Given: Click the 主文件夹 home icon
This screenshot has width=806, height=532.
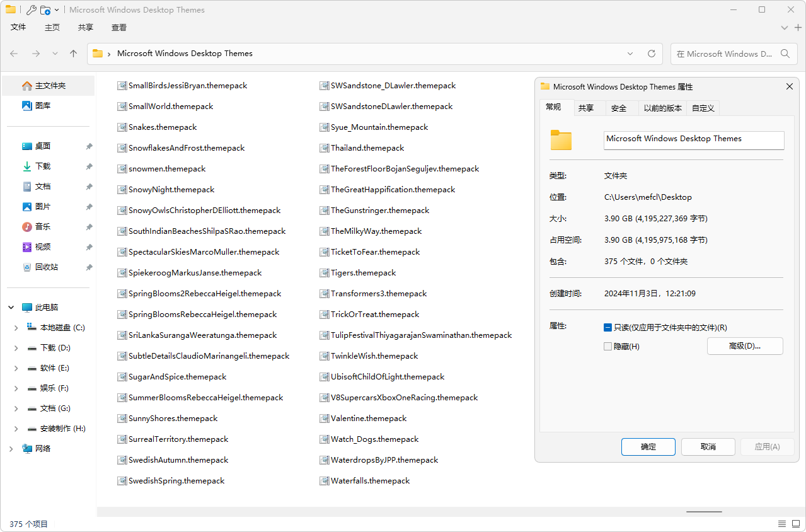Looking at the screenshot, I should [x=27, y=86].
